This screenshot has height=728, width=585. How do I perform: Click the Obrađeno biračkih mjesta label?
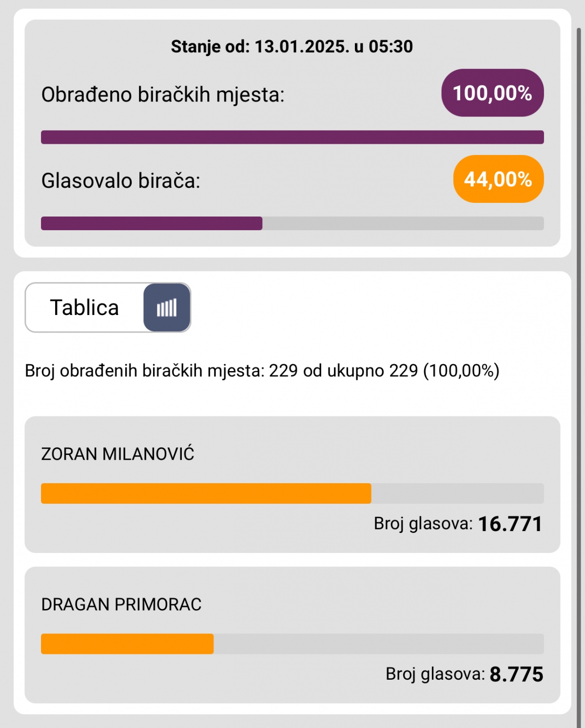coord(163,95)
